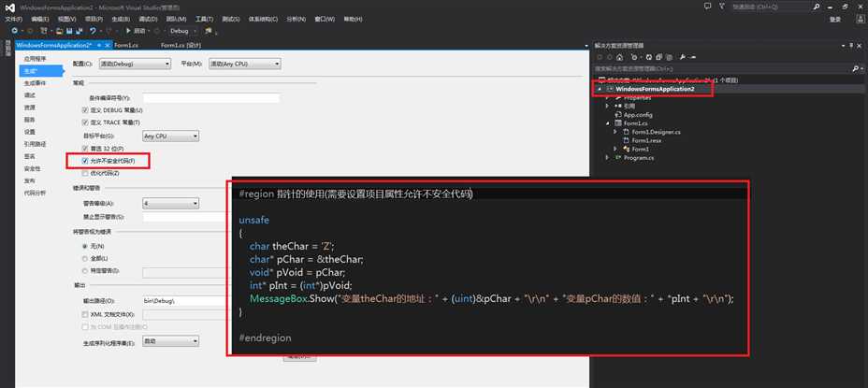Expand the Program.cs tree node
868x388 pixels.
click(608, 158)
